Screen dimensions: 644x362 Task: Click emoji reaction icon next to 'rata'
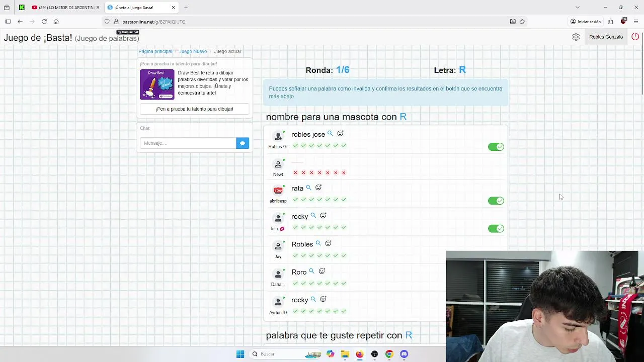(318, 188)
